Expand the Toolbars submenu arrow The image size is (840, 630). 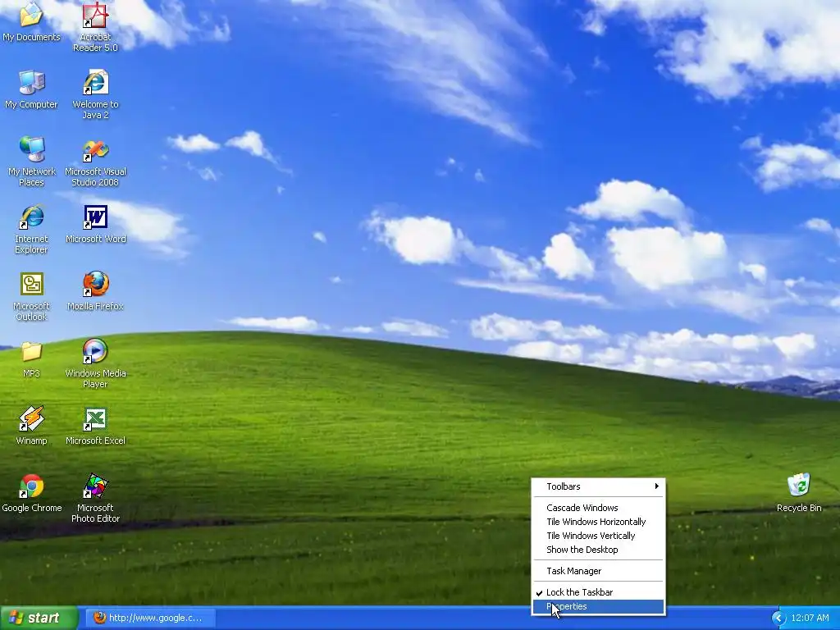656,486
